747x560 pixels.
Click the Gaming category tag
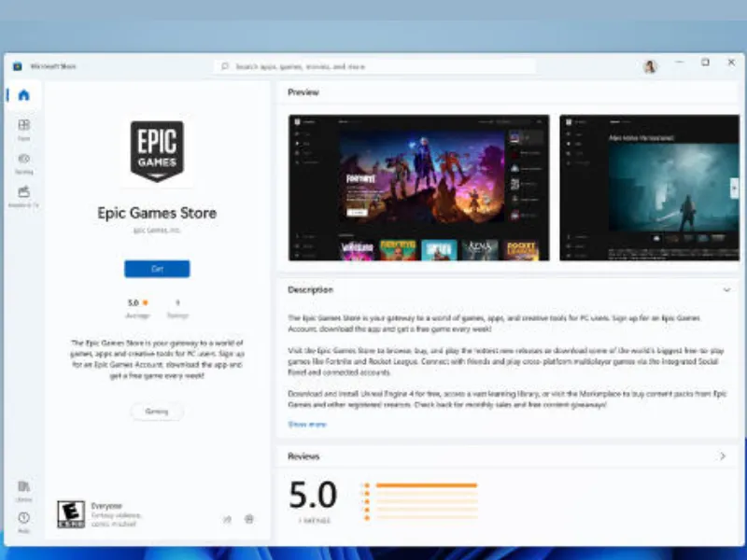[x=157, y=412]
